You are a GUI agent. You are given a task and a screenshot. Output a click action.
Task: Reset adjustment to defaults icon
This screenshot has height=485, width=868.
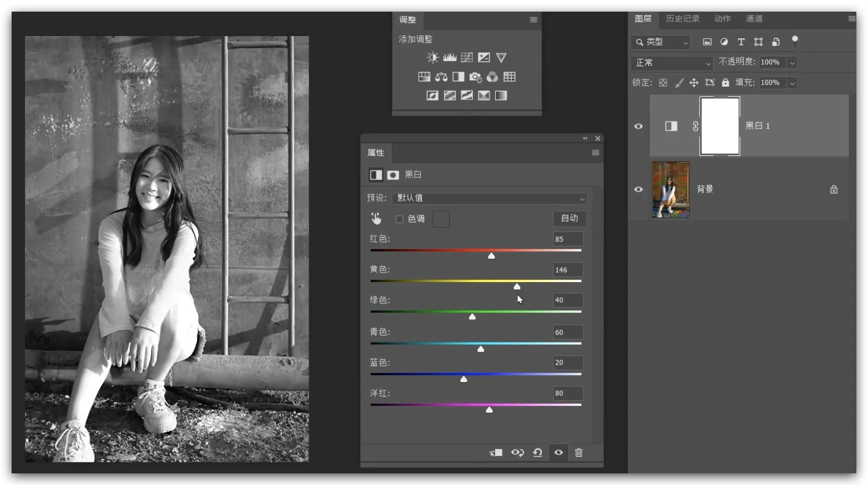click(537, 452)
